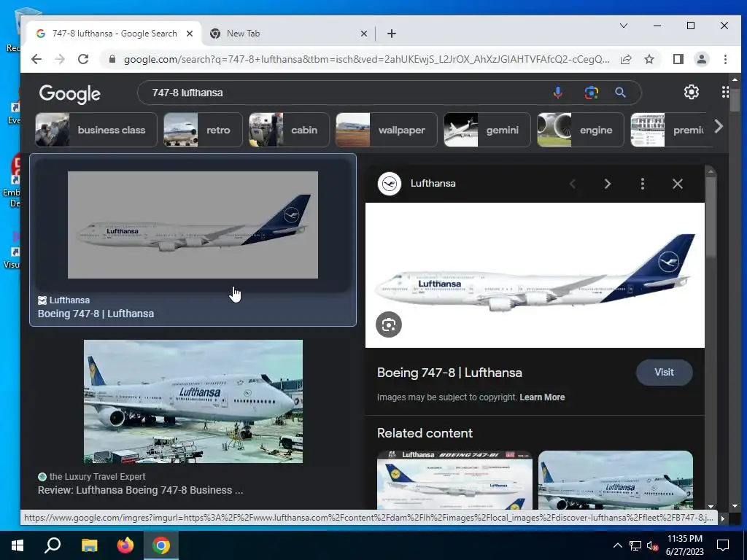Select the 747-8 lufthansa Google Search tab

(114, 34)
